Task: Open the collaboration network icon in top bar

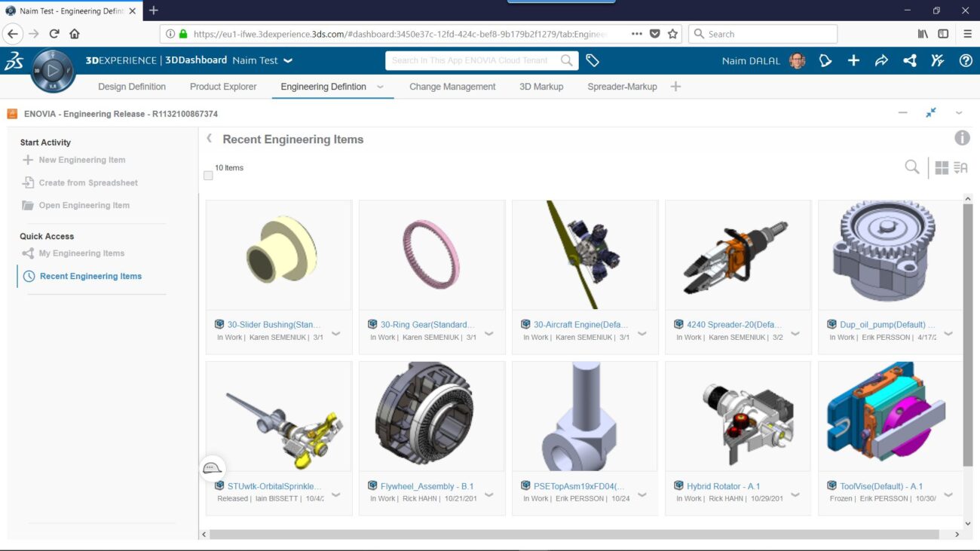Action: click(x=910, y=61)
